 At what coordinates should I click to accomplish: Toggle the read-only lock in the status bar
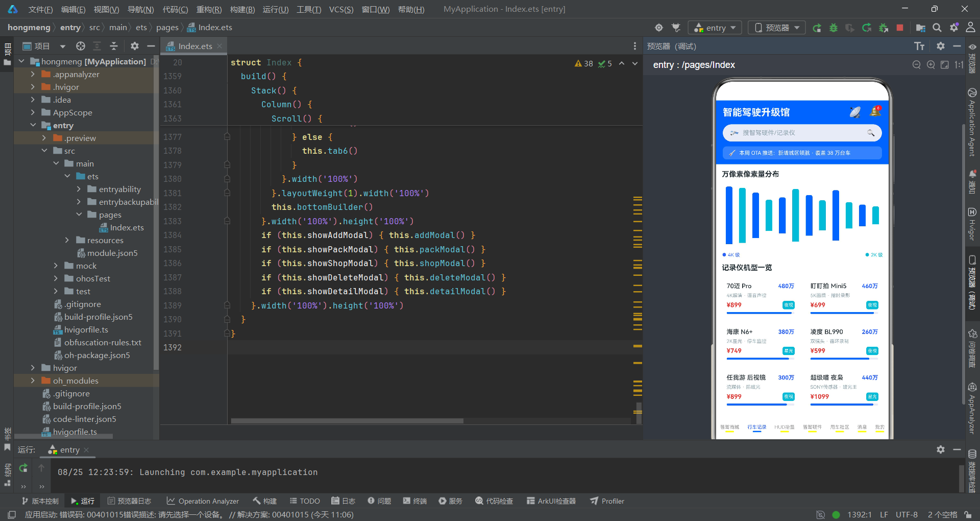click(x=968, y=515)
